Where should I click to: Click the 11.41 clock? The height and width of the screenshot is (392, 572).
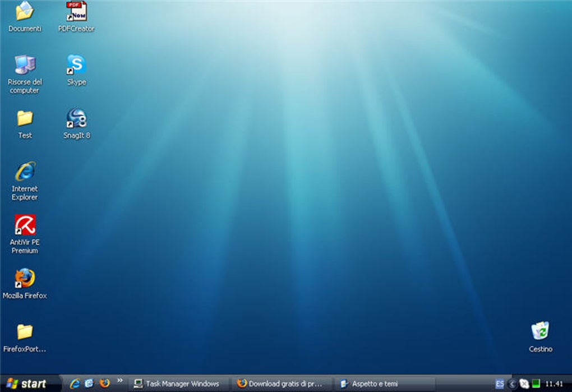pyautogui.click(x=553, y=384)
